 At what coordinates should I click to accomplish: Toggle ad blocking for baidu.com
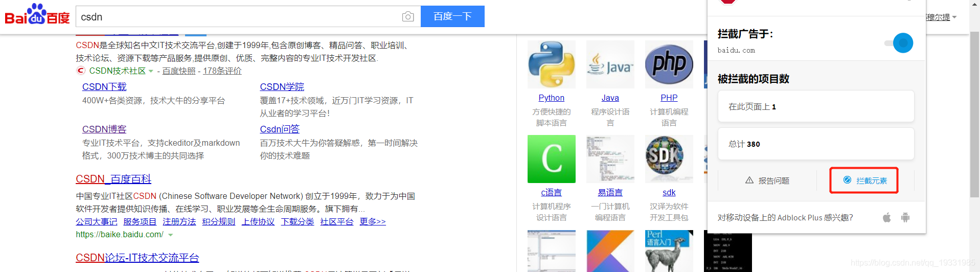(900, 43)
